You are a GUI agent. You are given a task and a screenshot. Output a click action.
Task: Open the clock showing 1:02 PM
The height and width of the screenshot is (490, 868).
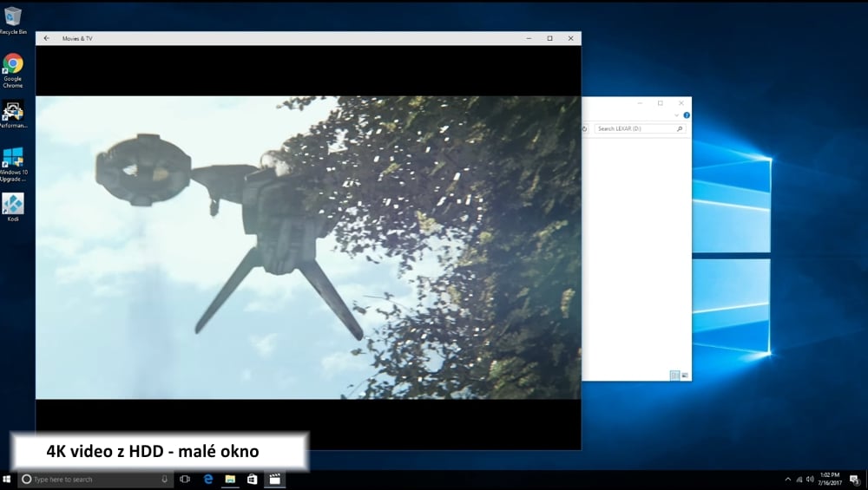pyautogui.click(x=830, y=479)
